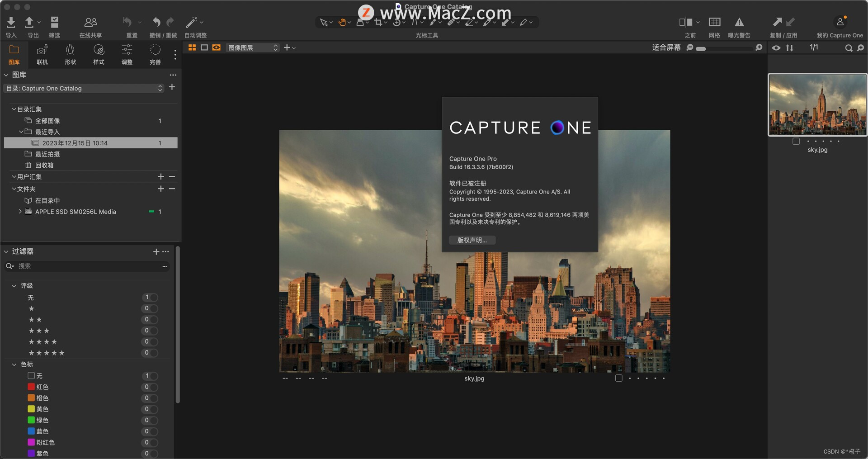Select the heal bandage tool
868x459 pixels.
(x=451, y=22)
